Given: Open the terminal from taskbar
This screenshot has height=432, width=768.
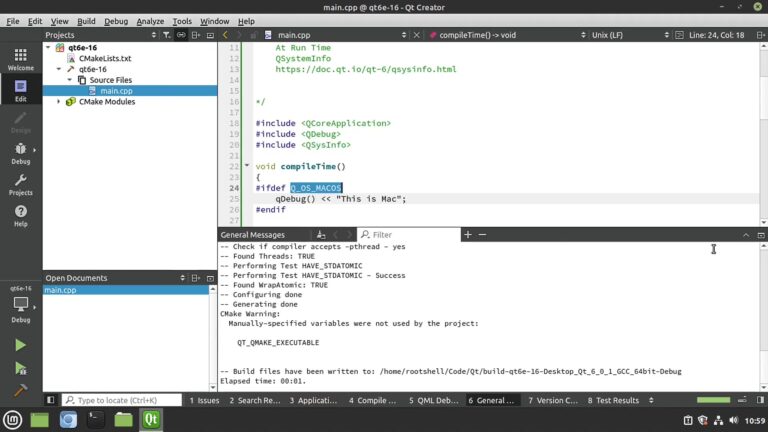Looking at the screenshot, I should point(96,420).
